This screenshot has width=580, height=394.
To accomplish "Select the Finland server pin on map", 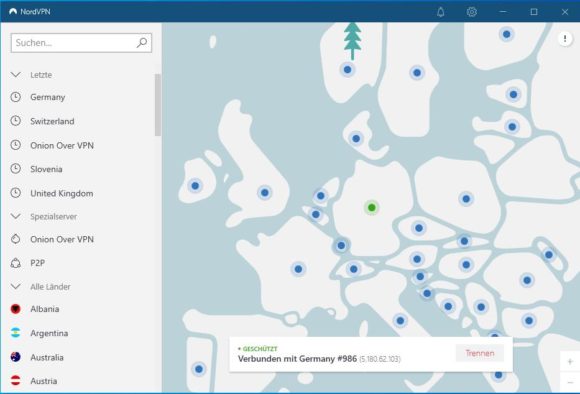I will [x=506, y=34].
